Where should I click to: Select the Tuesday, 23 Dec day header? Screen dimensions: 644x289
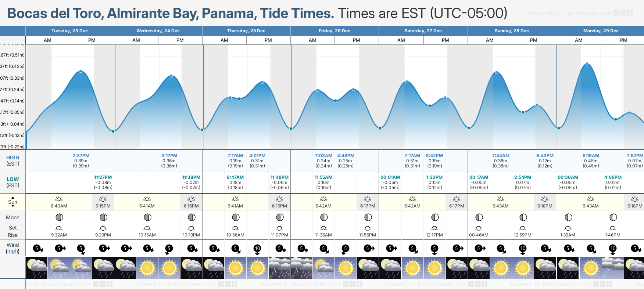tap(69, 31)
